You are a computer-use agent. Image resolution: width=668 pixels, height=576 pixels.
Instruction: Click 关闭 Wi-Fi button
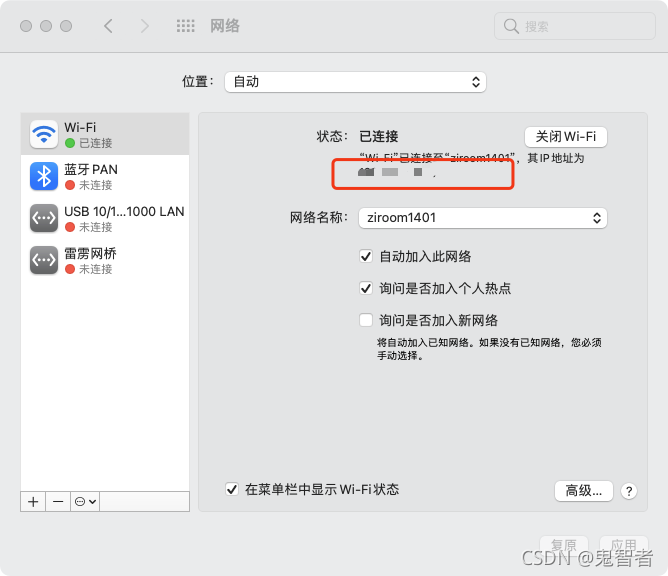(565, 137)
